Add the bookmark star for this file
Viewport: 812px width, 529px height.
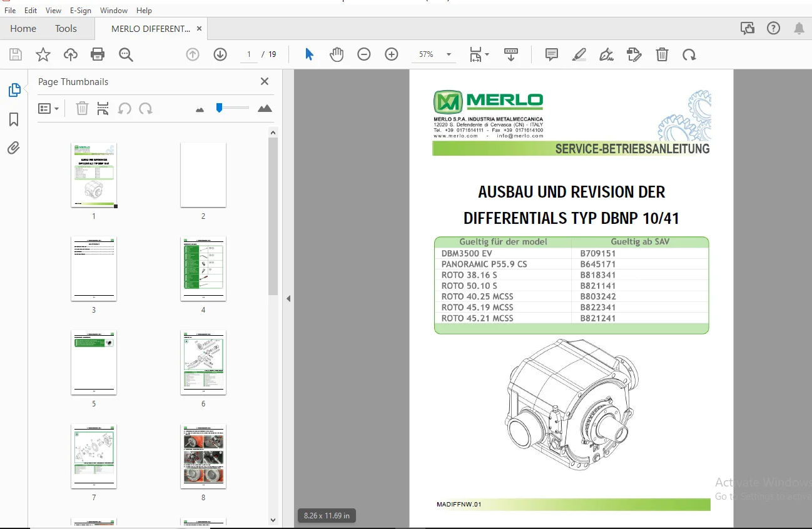coord(43,54)
